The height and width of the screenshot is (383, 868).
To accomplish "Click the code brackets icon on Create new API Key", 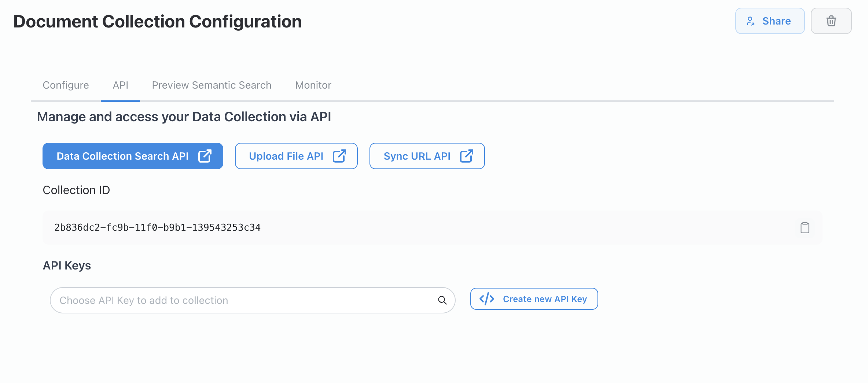I will pos(487,299).
